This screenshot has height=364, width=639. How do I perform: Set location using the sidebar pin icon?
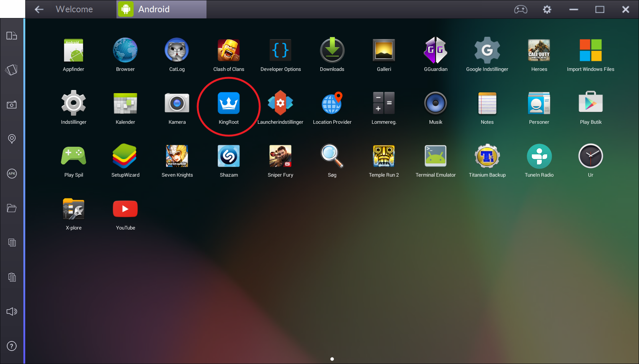[x=12, y=139]
